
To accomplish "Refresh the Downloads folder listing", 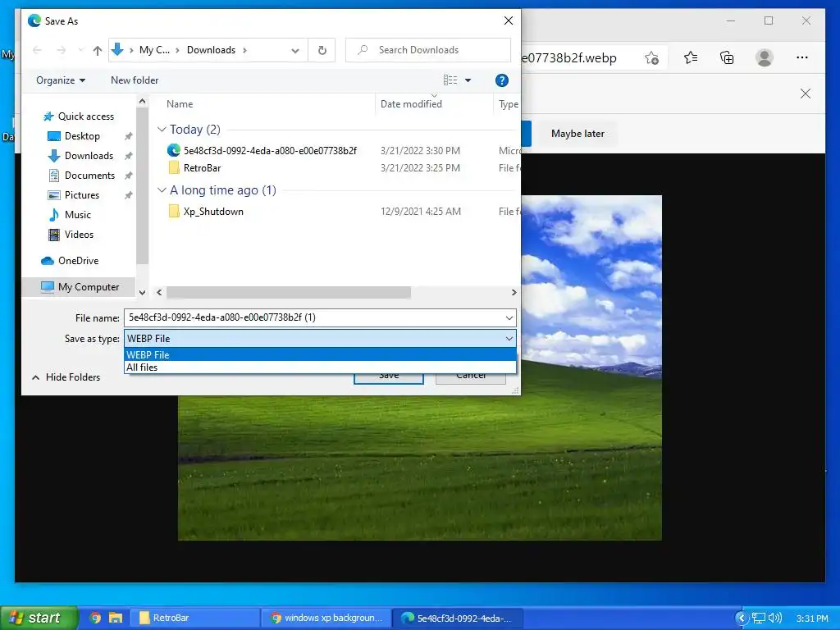I will [322, 50].
